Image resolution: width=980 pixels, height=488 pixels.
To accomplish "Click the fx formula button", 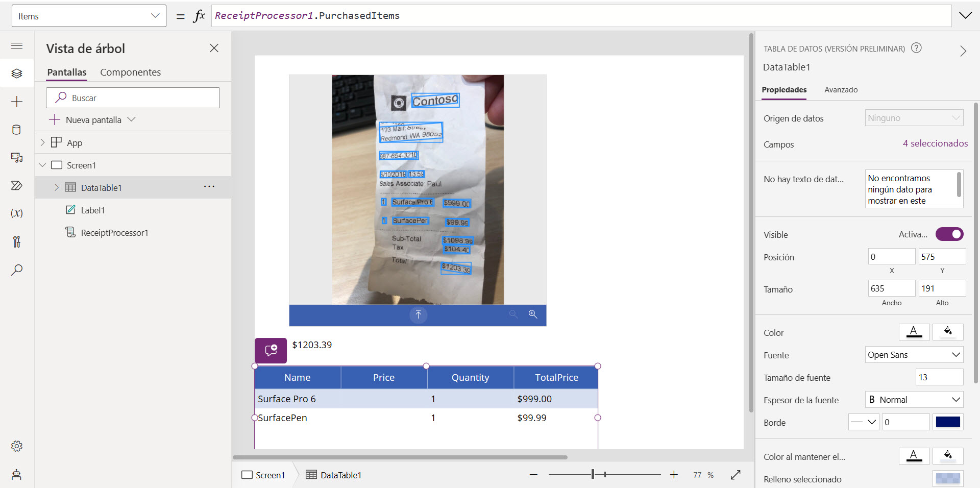I will 199,16.
